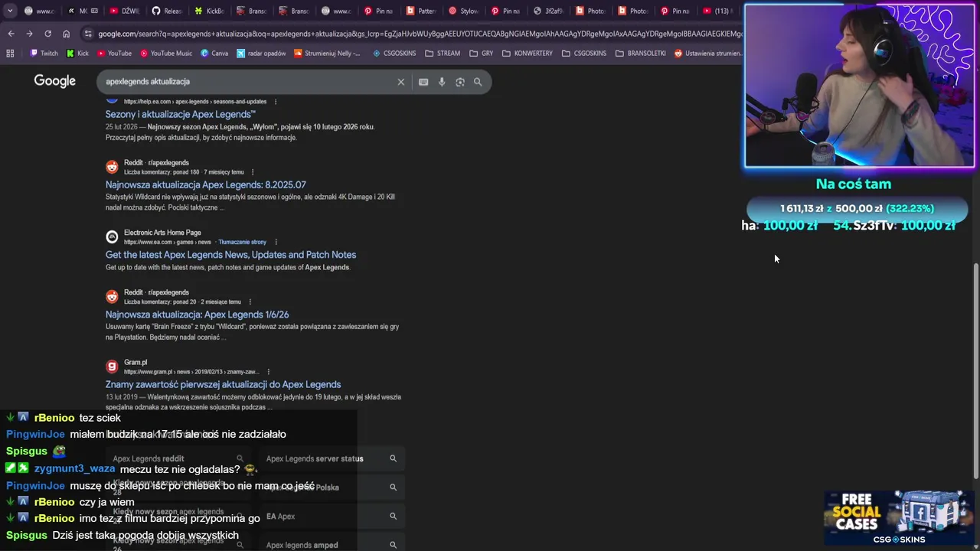
Task: Switch to the GitHub Releases tab
Action: [166, 11]
